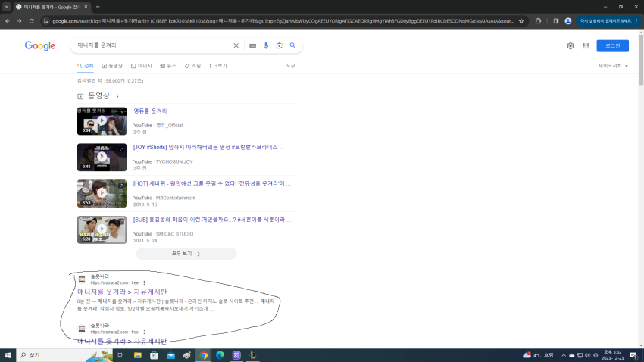
Task: Open Microsoft Edge from taskbar
Action: [x=220, y=355]
